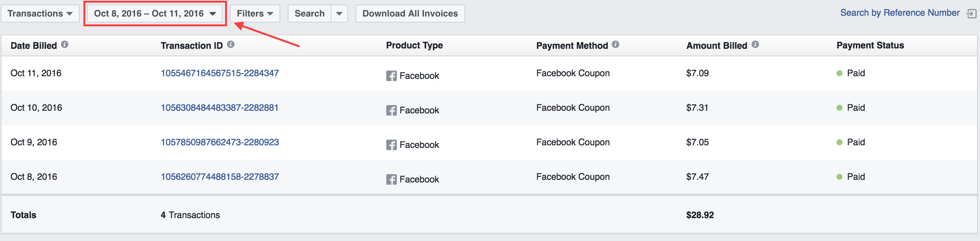Image resolution: width=980 pixels, height=241 pixels.
Task: Click the Facebook logo in Oct 10 row
Action: (391, 110)
